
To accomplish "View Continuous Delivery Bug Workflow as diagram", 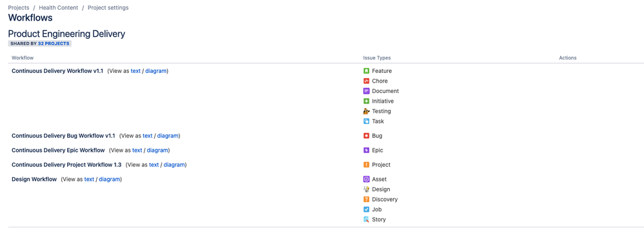I will click(x=168, y=136).
